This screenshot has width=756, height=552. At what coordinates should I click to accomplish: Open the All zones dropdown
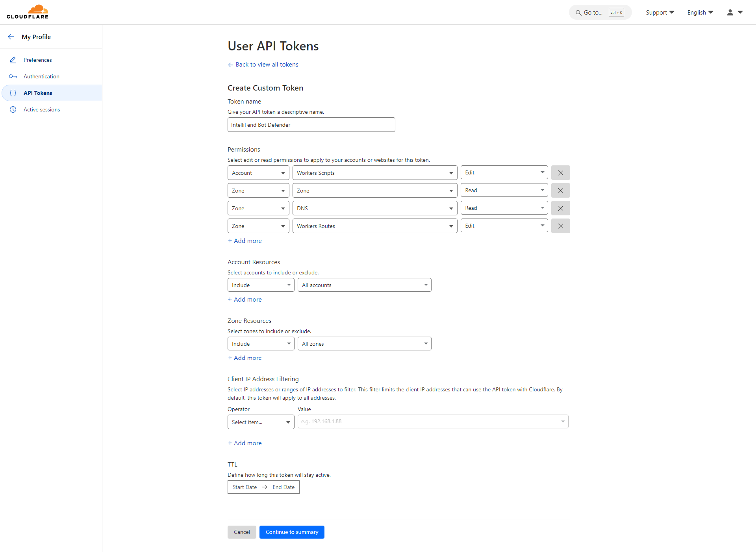365,344
